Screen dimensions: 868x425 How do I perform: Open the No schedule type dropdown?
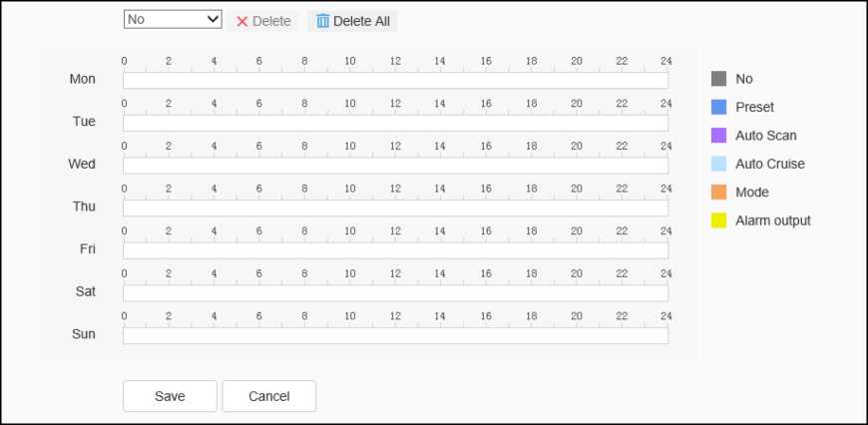point(173,19)
